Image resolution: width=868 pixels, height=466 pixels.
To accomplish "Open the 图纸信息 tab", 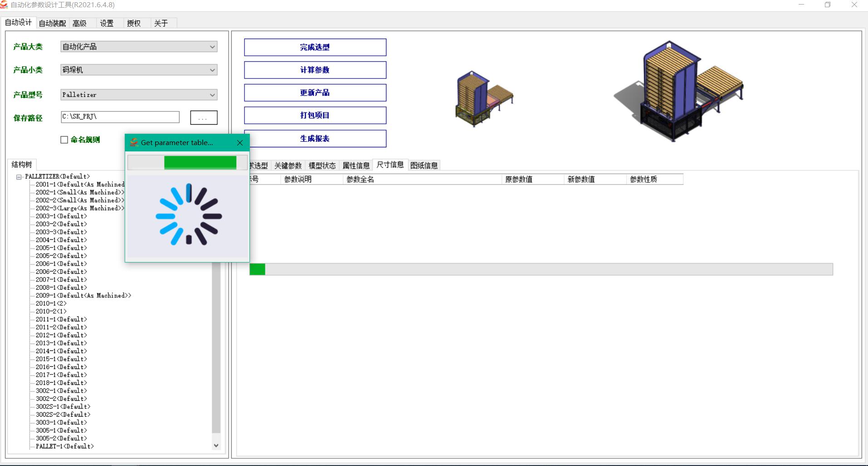I will pyautogui.click(x=424, y=165).
